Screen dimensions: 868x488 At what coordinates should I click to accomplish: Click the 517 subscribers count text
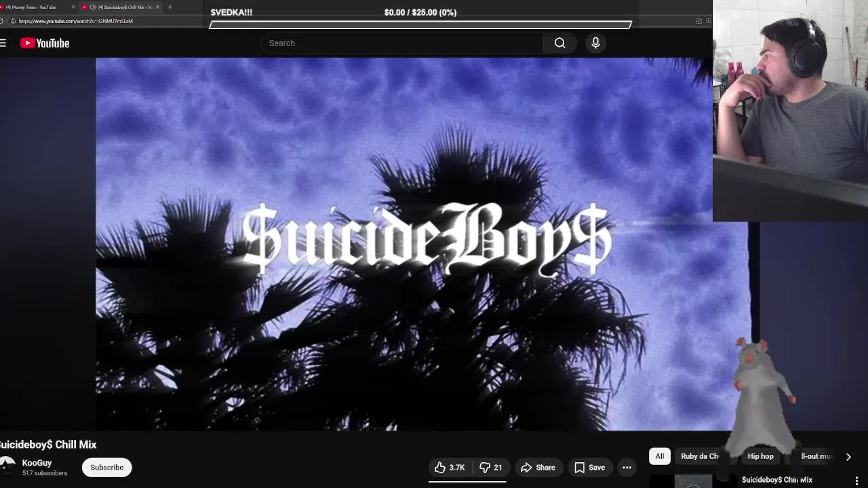point(45,473)
